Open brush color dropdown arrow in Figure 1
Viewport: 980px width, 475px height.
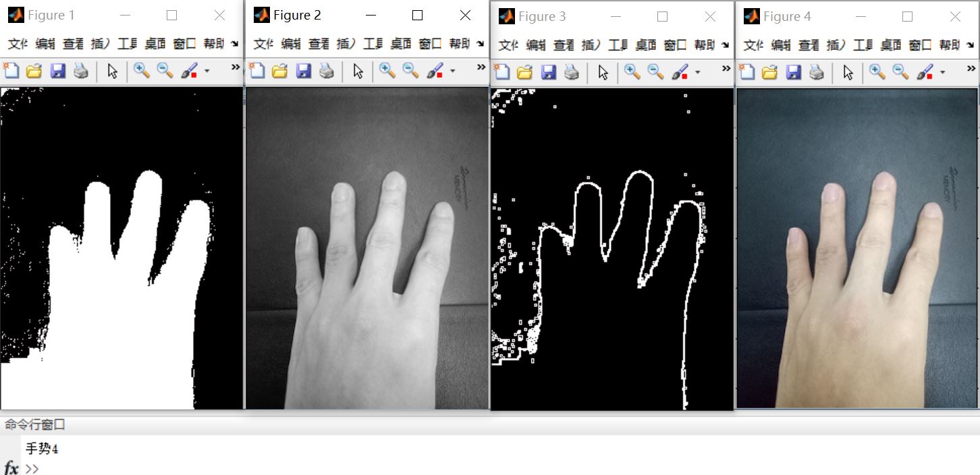207,71
